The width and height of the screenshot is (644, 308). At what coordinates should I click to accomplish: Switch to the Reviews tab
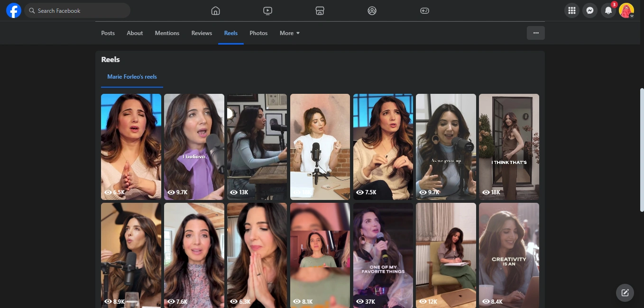202,33
